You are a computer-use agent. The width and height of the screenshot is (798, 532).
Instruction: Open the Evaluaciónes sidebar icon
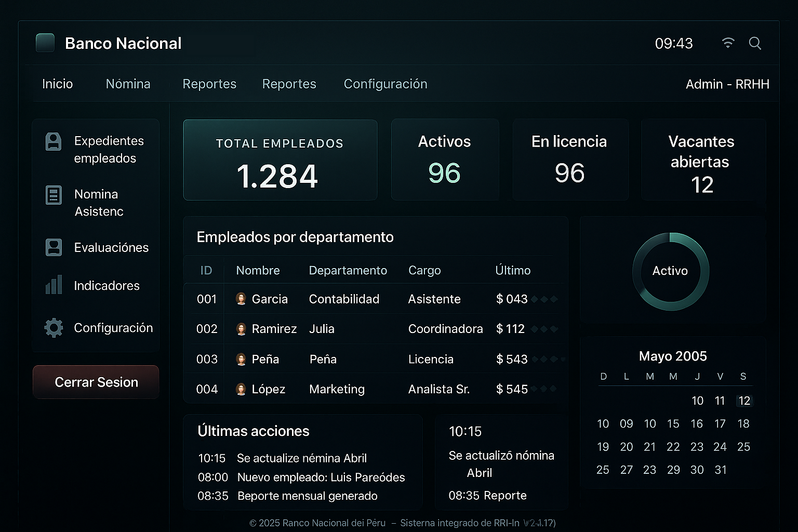[54, 247]
